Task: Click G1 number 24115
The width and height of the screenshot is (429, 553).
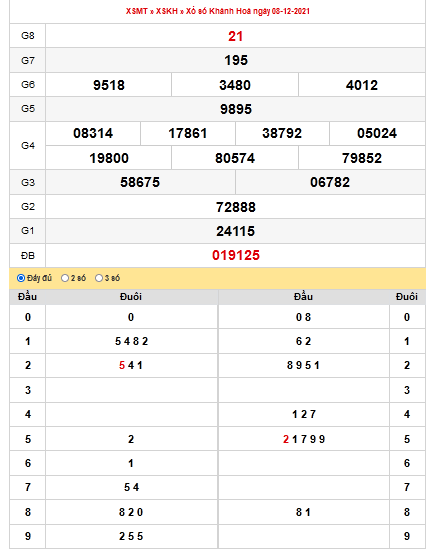Action: (235, 231)
